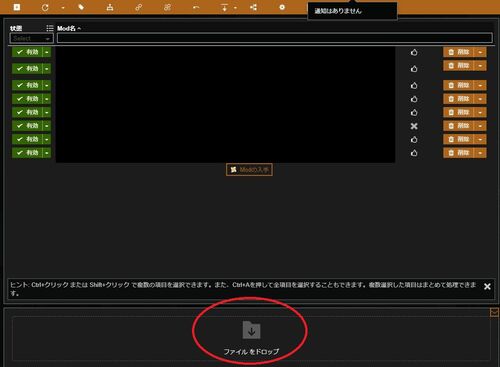Expand the 有効 state arrow on fourth row

[47, 99]
